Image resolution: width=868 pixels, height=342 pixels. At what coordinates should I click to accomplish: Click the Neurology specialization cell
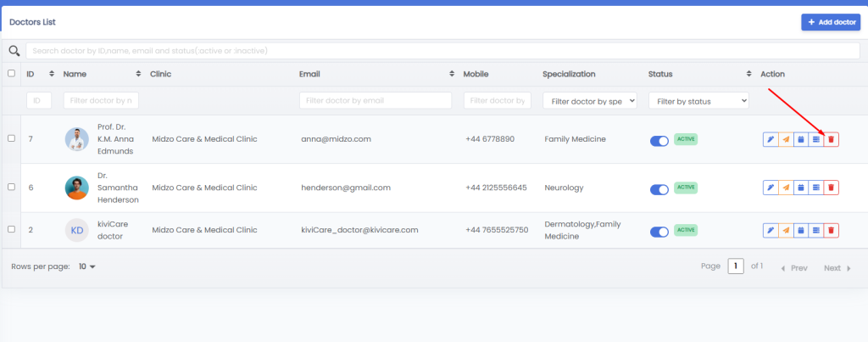point(564,188)
